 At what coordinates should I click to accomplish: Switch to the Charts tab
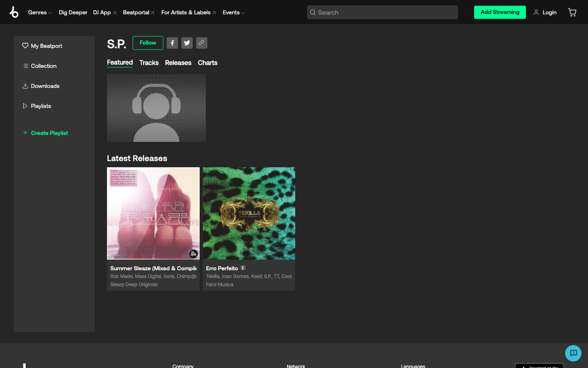[207, 63]
